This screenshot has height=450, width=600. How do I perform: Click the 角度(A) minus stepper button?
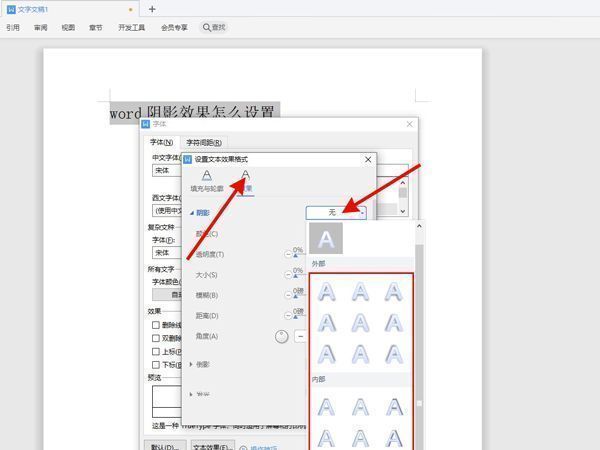301,336
